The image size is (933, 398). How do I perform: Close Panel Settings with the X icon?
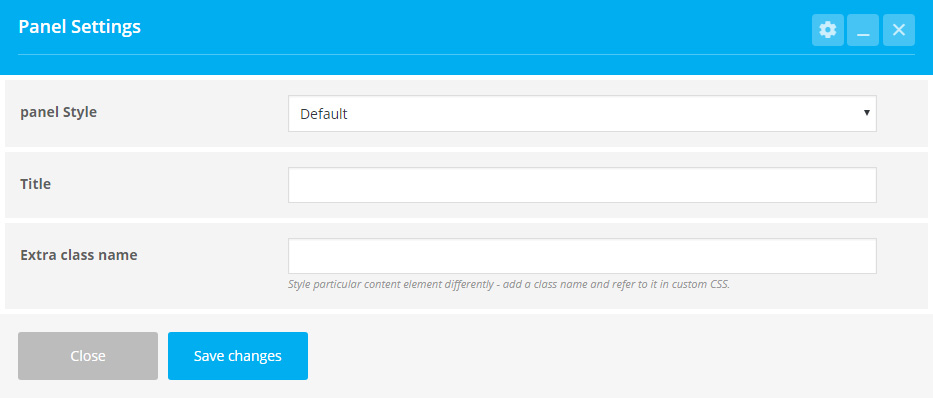coord(898,30)
